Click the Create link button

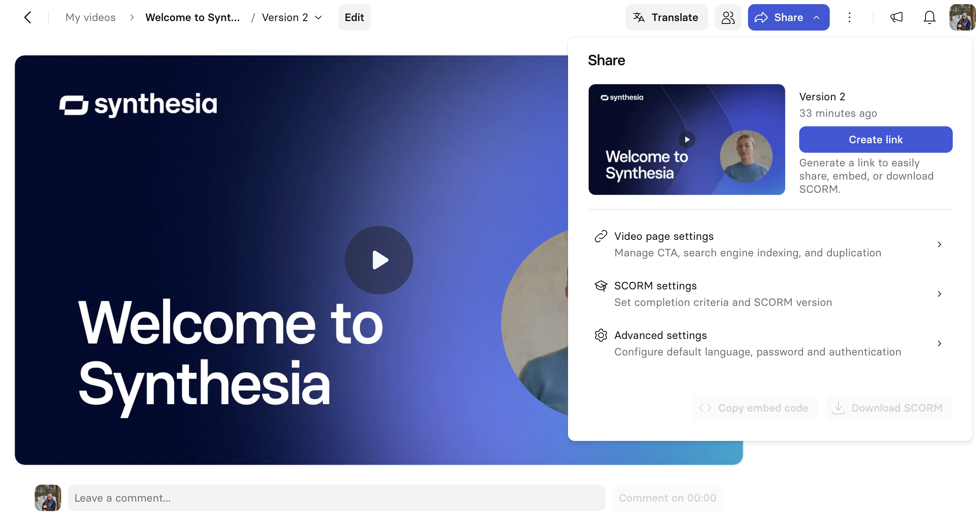coord(876,140)
